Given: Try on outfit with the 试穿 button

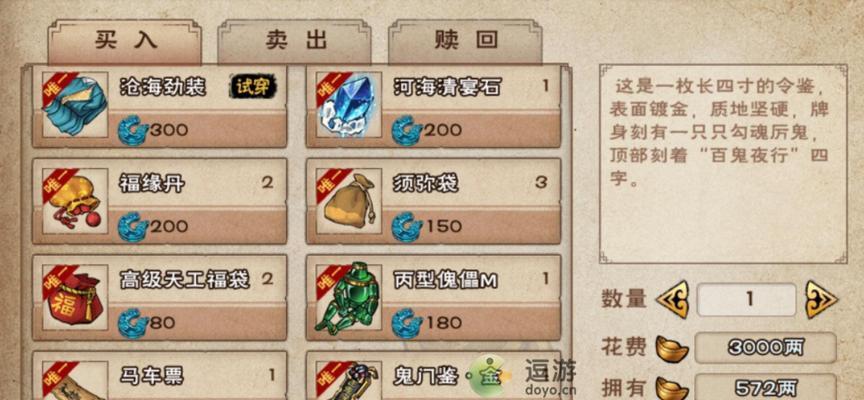Looking at the screenshot, I should click(253, 87).
